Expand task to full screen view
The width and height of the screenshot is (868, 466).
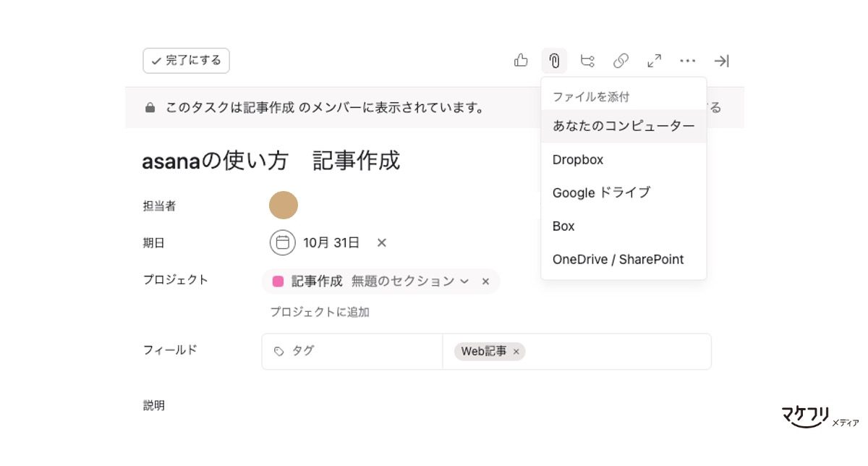654,61
